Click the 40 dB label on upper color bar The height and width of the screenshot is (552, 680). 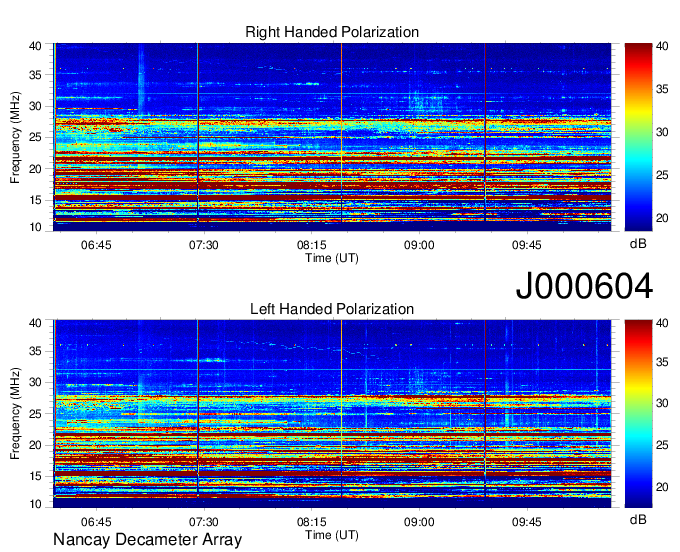(662, 46)
